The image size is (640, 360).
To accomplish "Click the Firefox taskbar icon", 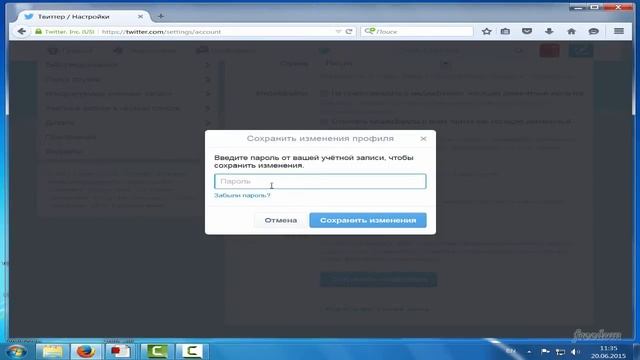I will click(x=86, y=351).
